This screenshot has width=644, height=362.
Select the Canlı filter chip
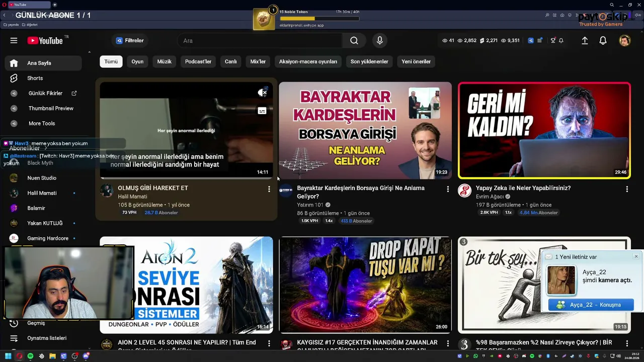tap(230, 61)
